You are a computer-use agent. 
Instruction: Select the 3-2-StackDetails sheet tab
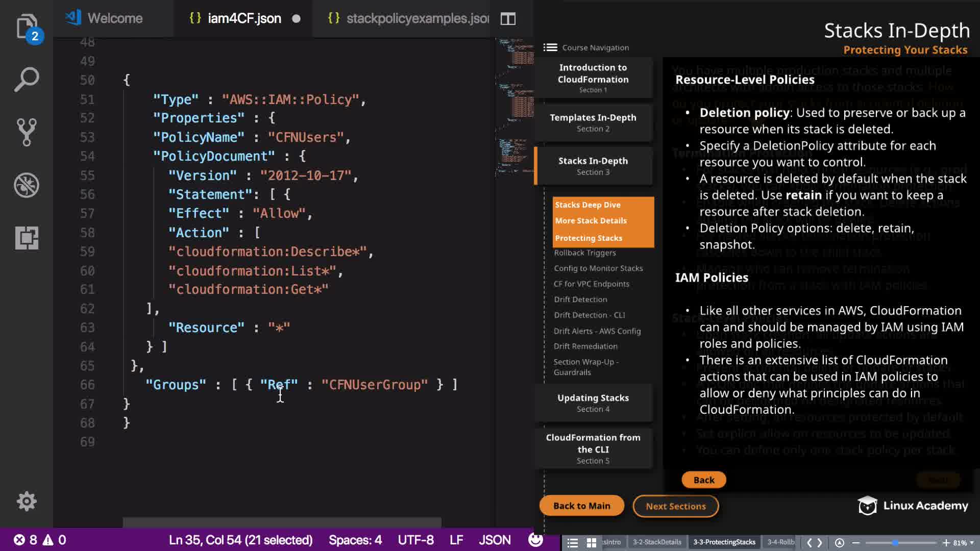[657, 542]
